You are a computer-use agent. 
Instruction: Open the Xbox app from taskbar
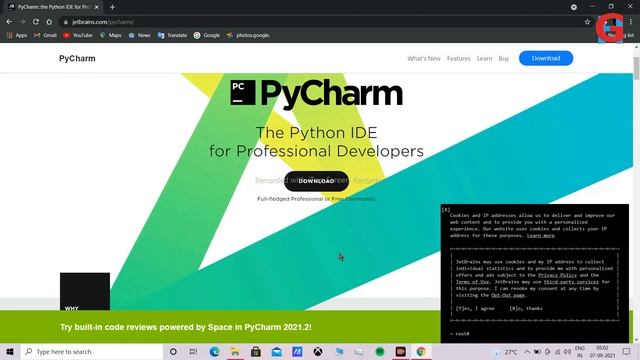pyautogui.click(x=318, y=351)
